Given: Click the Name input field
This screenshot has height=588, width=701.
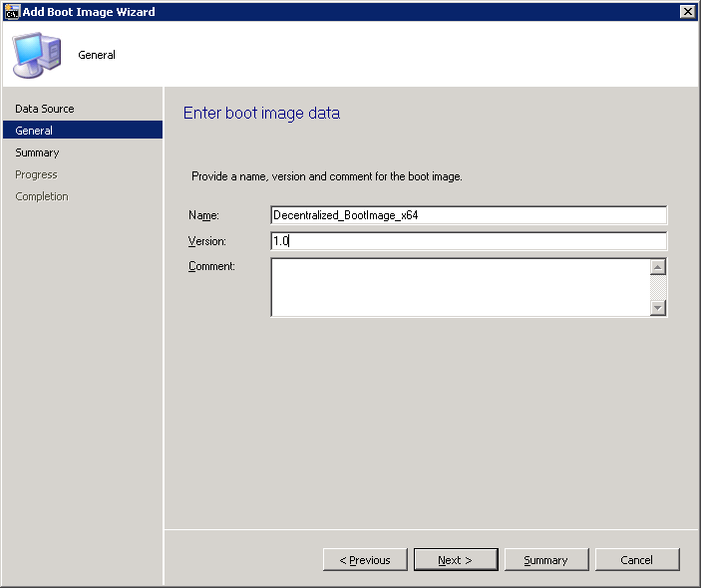Looking at the screenshot, I should 469,215.
